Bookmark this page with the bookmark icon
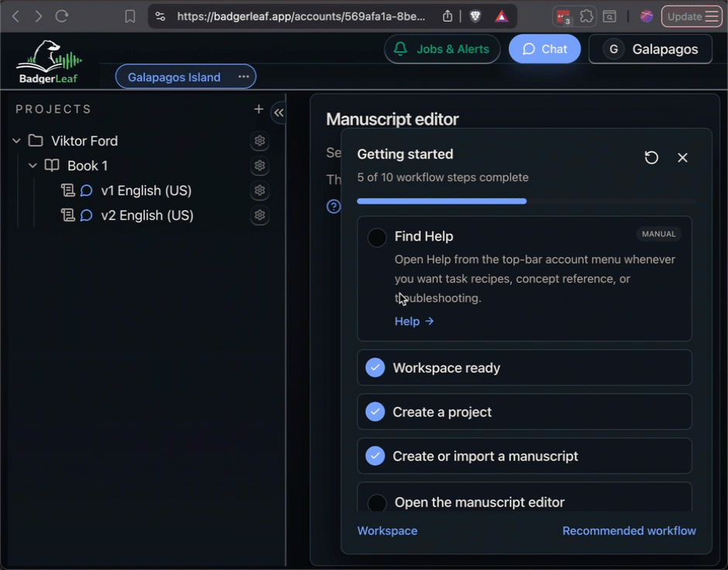The height and width of the screenshot is (570, 728). tap(130, 17)
